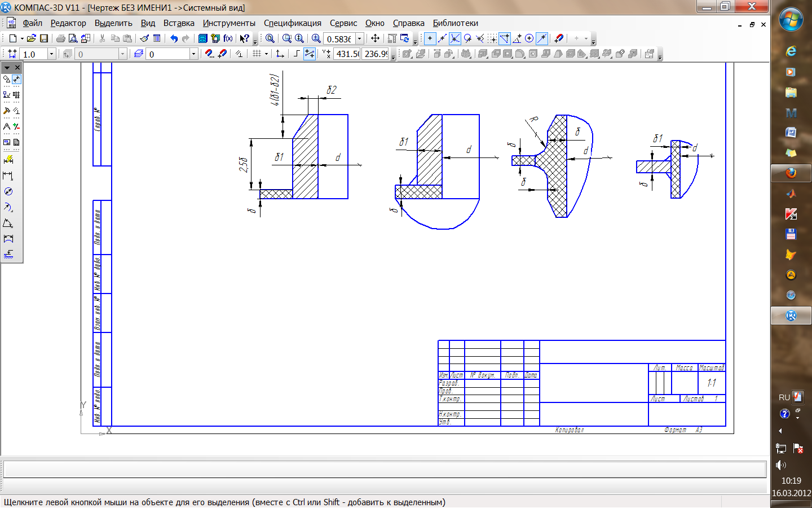Select the linear dimension tool

coord(8,176)
